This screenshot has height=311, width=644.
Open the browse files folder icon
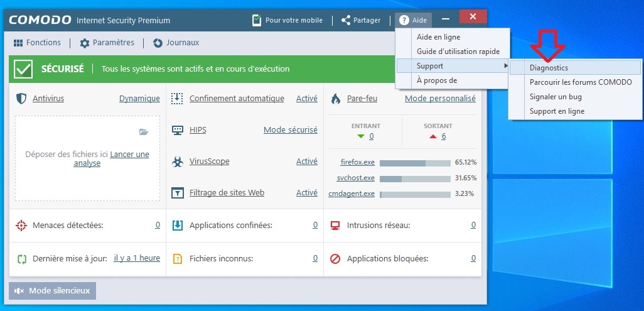tap(144, 132)
